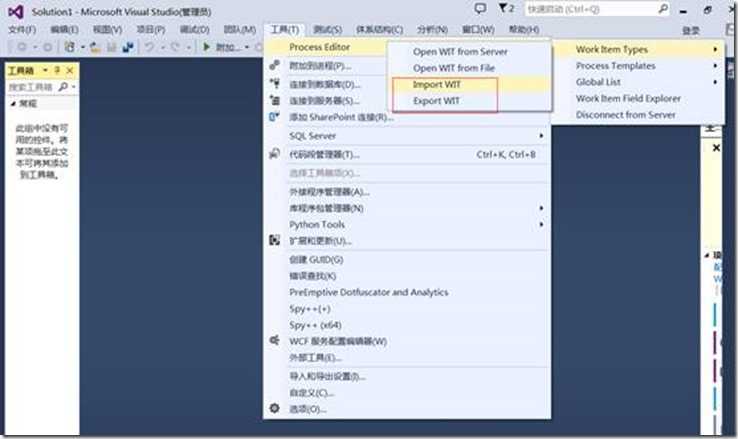
Task: Click the Options gear icon
Action: click(x=274, y=408)
